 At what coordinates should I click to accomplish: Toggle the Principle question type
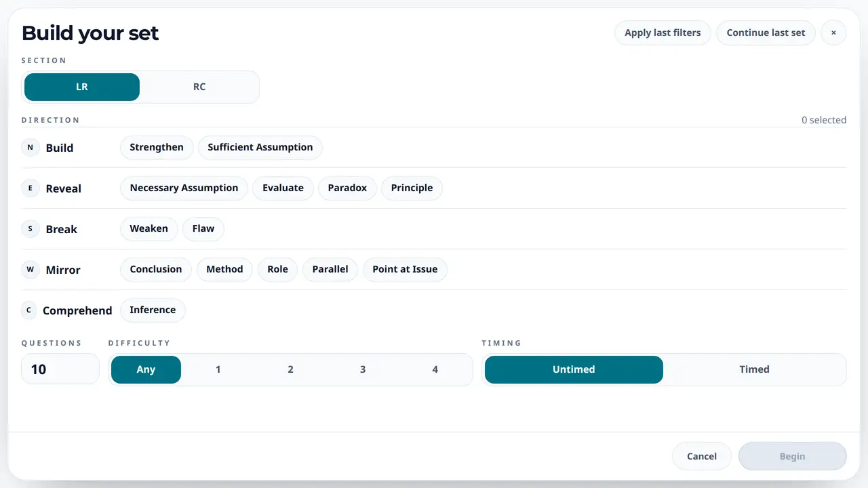click(412, 188)
